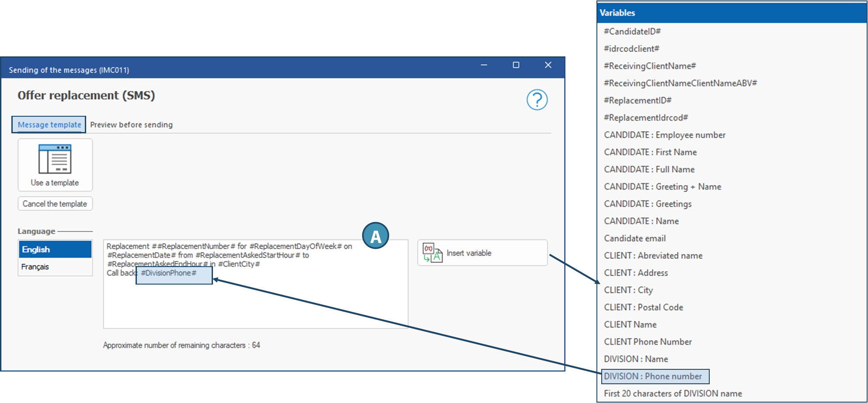
Task: Close the Sending of the messages window
Action: (x=548, y=65)
